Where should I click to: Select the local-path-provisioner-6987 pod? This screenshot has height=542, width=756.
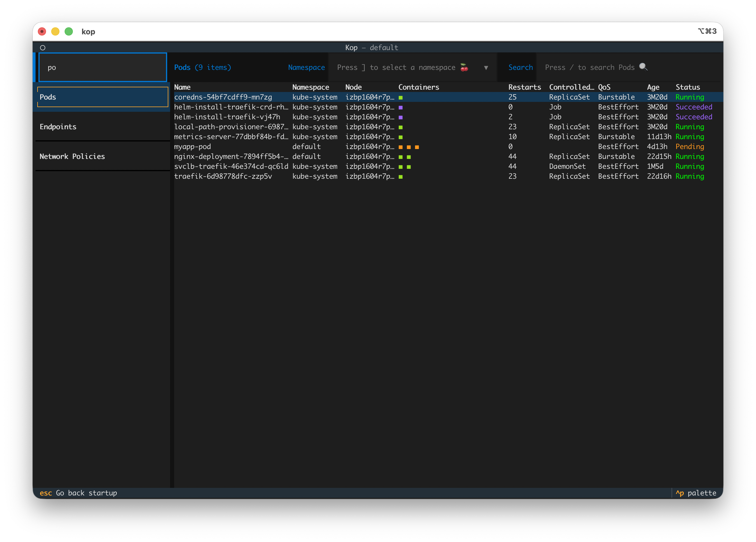pyautogui.click(x=448, y=127)
